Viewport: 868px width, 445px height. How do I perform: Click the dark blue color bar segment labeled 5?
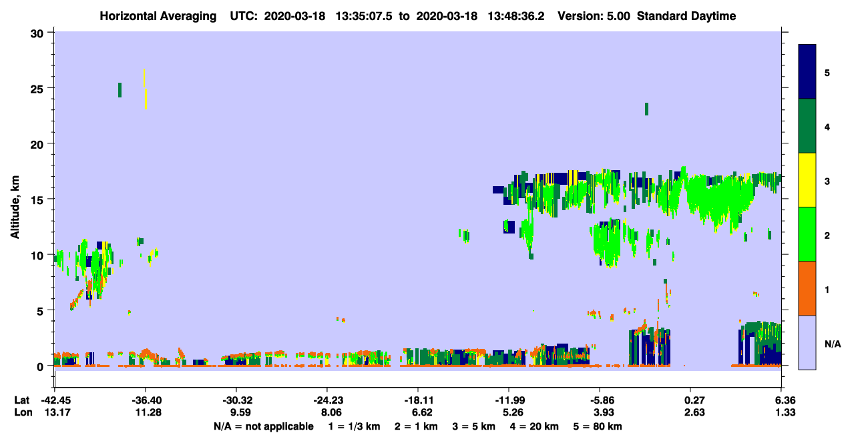(807, 72)
